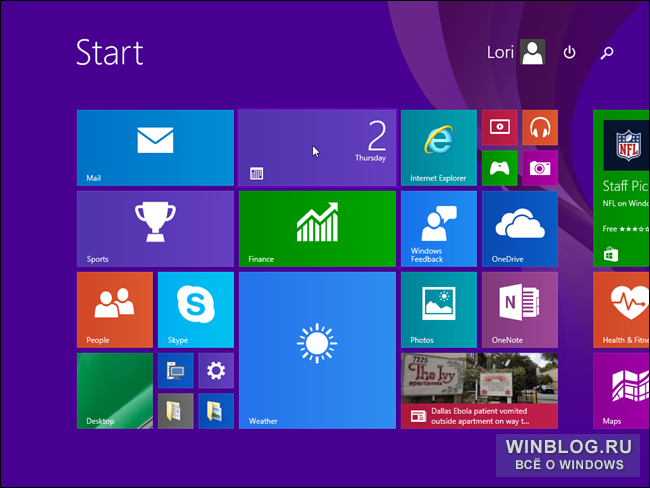Launch the Skype tile
650x488 pixels.
(x=196, y=310)
